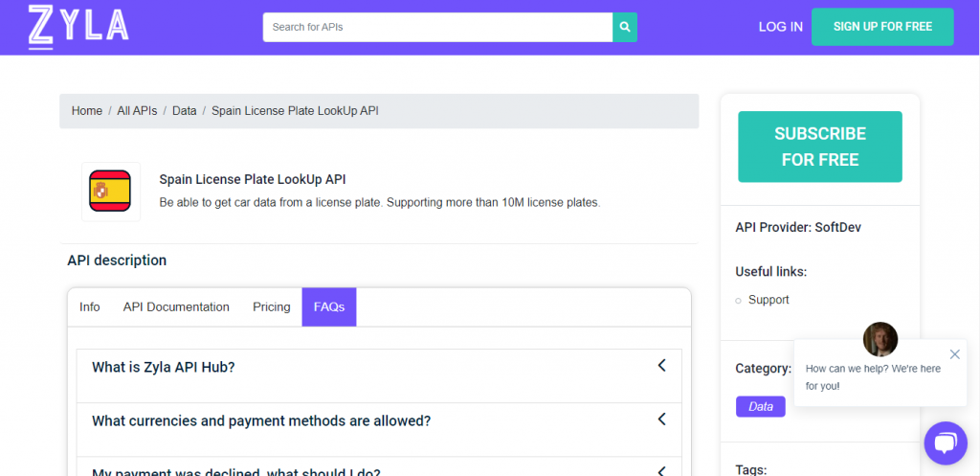Image resolution: width=980 pixels, height=476 pixels.
Task: Click the support agent avatar
Action: (880, 340)
